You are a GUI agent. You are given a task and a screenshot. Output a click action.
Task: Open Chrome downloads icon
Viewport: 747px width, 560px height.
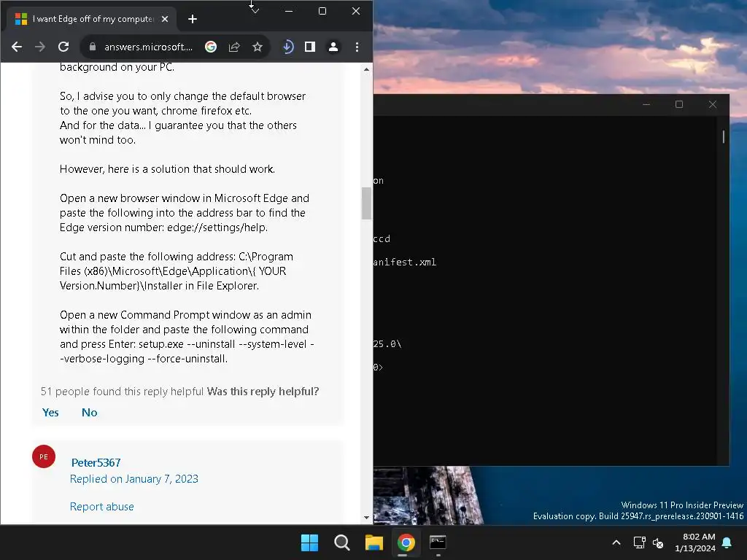click(287, 47)
